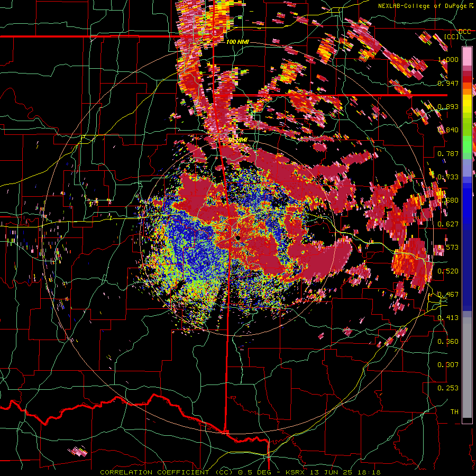This screenshot has height=476, width=476.
Task: Click the [CC] legend heading
Action: 452,36
